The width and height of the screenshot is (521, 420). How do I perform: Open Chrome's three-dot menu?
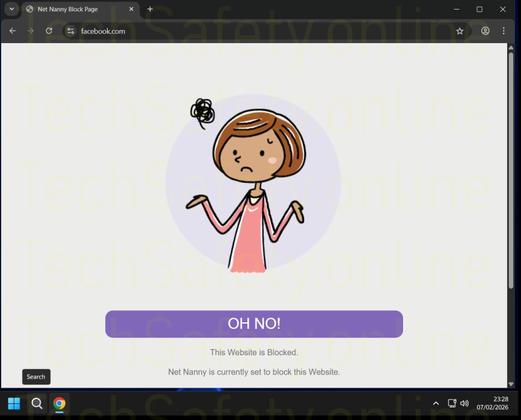pos(504,31)
